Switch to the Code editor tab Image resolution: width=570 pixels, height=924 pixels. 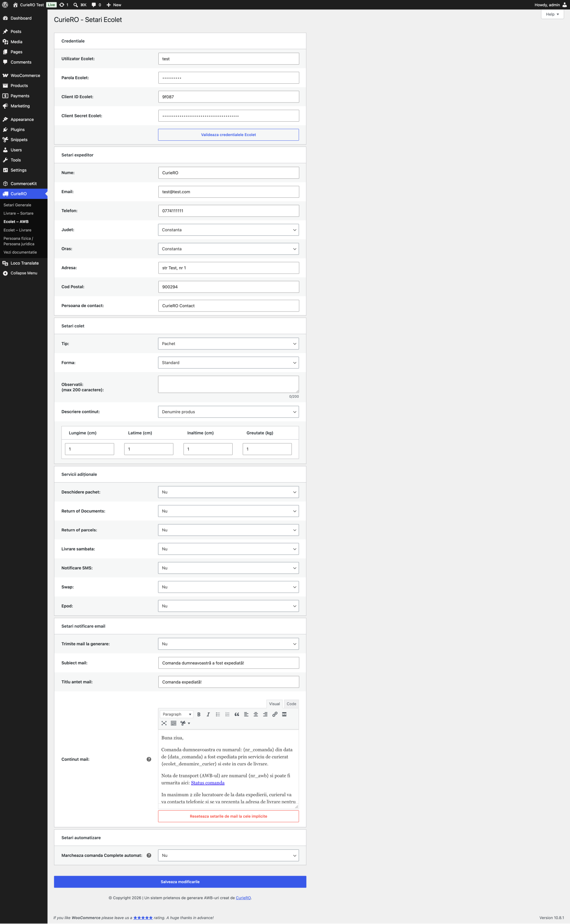click(291, 704)
